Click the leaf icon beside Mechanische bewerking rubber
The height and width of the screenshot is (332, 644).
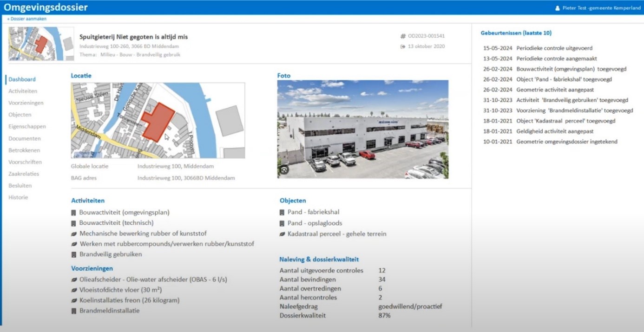[x=73, y=234]
